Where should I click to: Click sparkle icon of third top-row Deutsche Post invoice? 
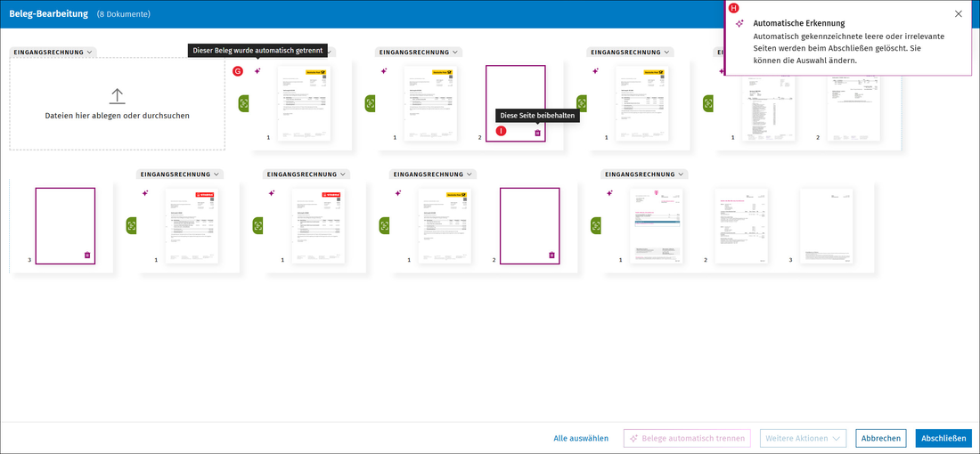click(596, 71)
